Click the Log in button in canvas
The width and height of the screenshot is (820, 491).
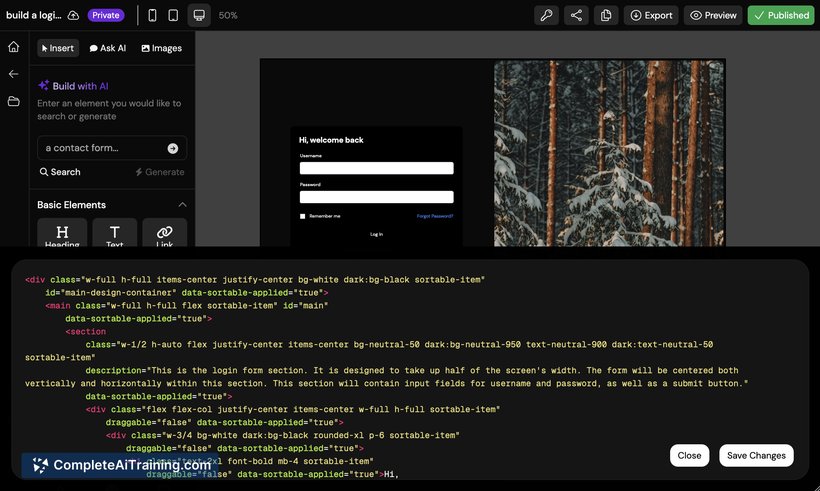377,234
